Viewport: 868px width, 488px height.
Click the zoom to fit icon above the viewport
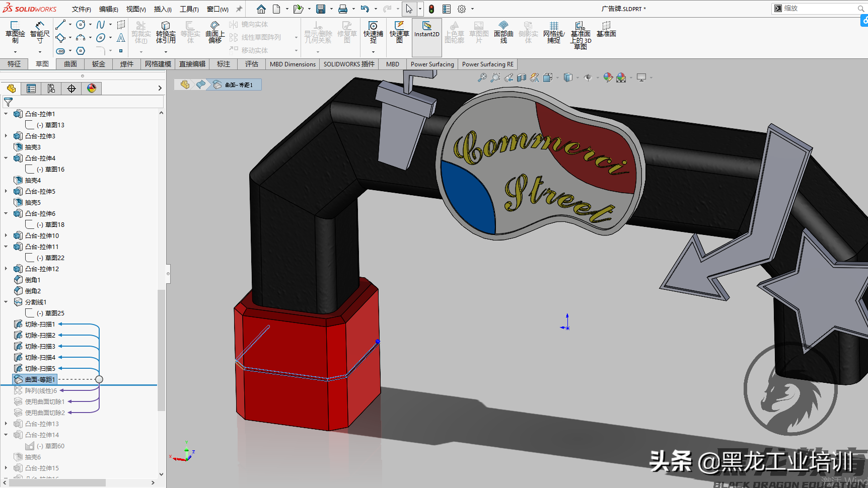click(482, 77)
